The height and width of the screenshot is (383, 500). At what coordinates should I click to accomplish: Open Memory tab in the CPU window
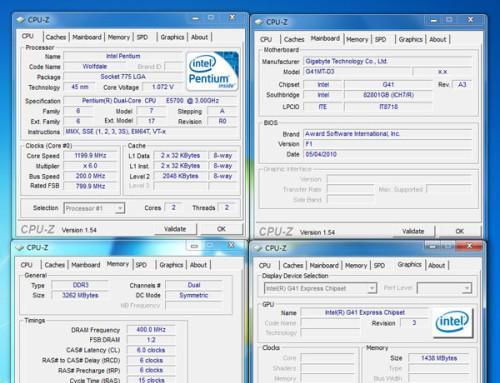(119, 37)
